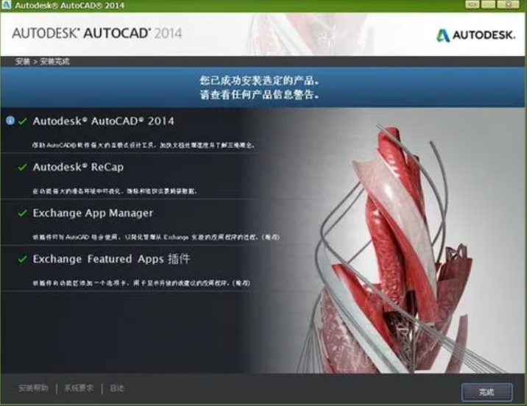Select the Exchange App Manager entry
This screenshot has height=406, width=532.
(93, 213)
